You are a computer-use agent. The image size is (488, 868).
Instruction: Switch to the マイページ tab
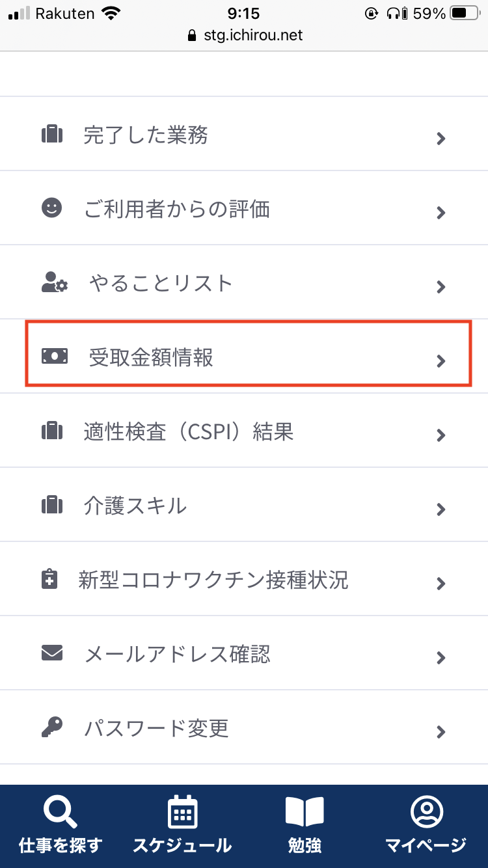coord(427,825)
